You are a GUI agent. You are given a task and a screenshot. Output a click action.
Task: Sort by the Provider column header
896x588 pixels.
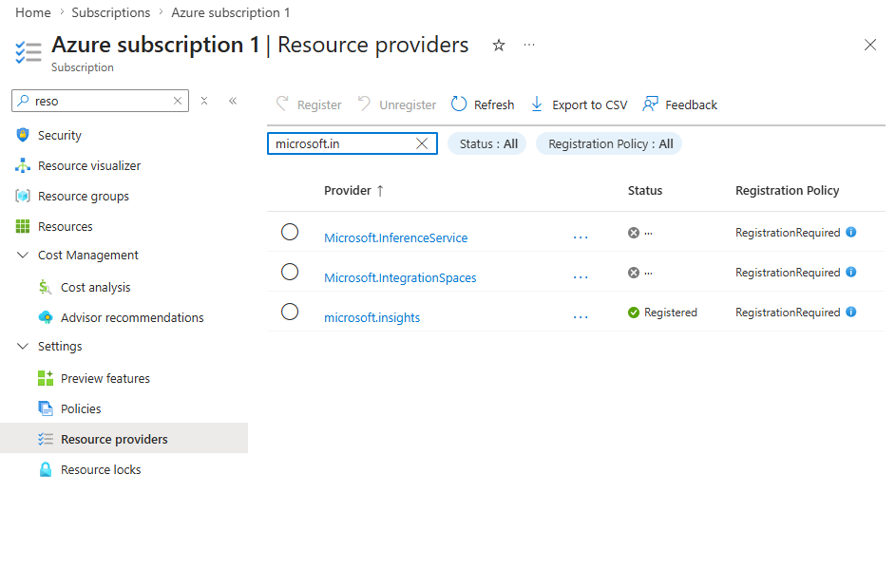(x=353, y=190)
